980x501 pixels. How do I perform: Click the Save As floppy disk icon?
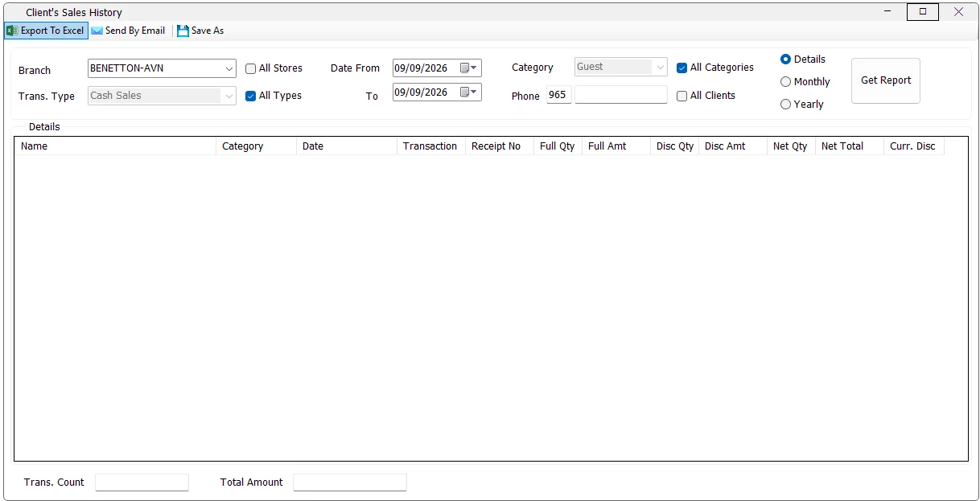tap(183, 31)
